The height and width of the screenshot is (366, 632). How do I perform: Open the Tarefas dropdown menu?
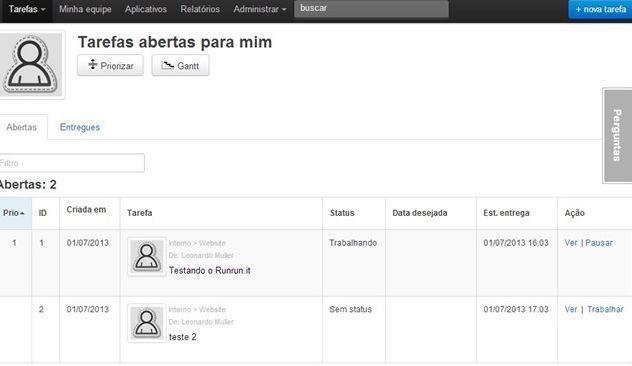26,9
